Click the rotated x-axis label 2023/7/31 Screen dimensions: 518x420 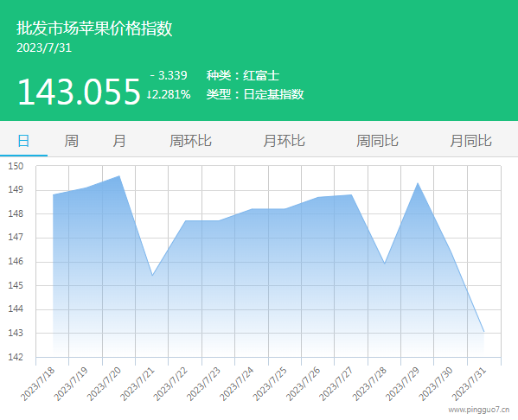pyautogui.click(x=469, y=384)
